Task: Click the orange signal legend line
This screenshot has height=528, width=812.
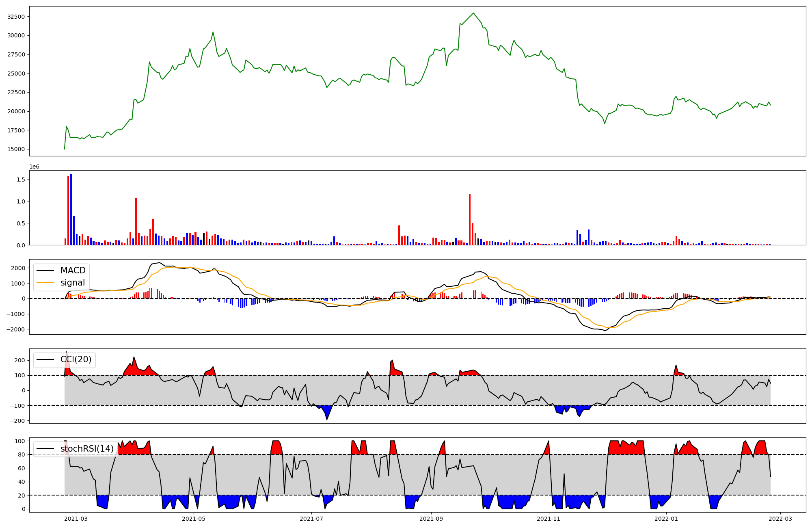Action: click(45, 283)
